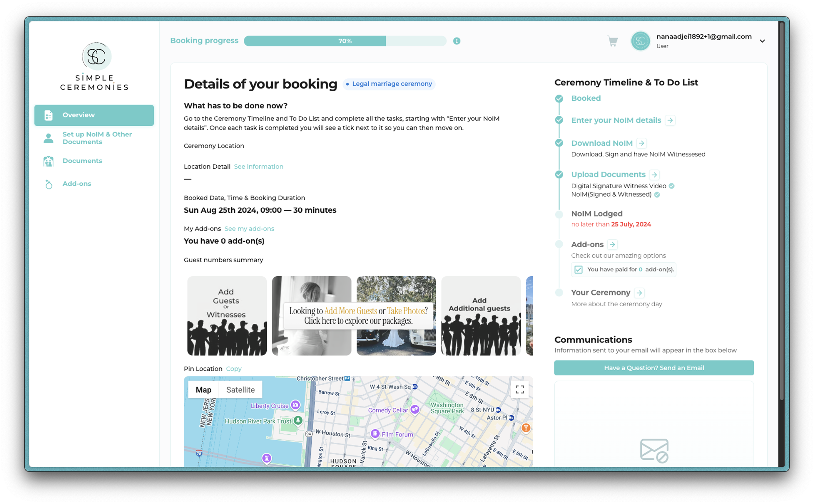Click the ring icon beside Add-ons

pos(49,184)
